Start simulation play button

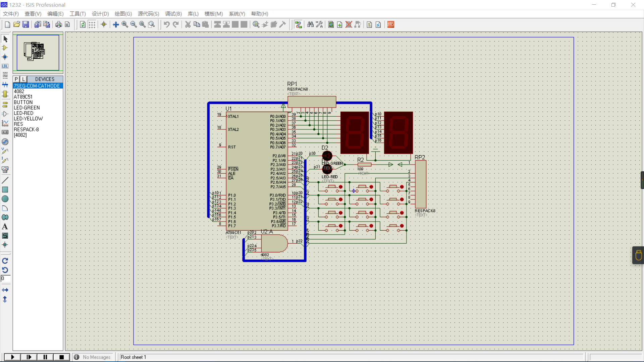12,357
